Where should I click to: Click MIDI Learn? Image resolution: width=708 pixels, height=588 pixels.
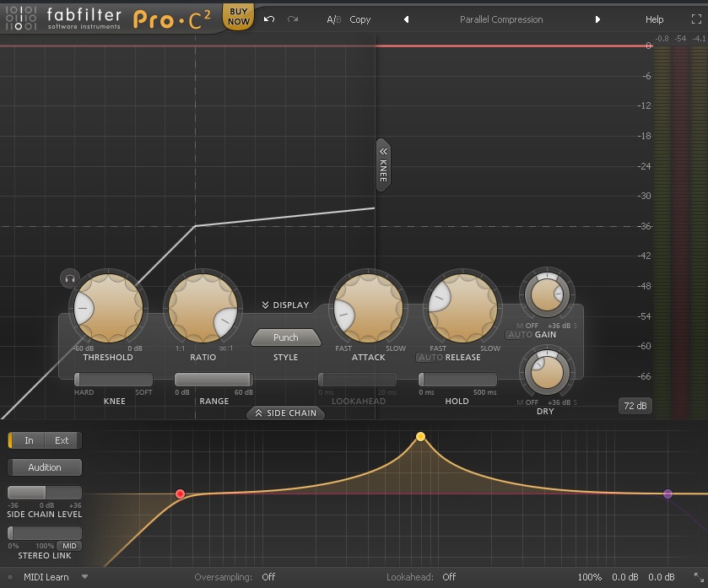(46, 577)
